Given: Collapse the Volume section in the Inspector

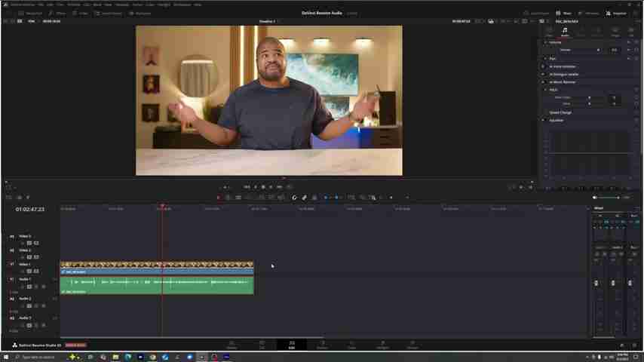Looking at the screenshot, I should coord(545,42).
